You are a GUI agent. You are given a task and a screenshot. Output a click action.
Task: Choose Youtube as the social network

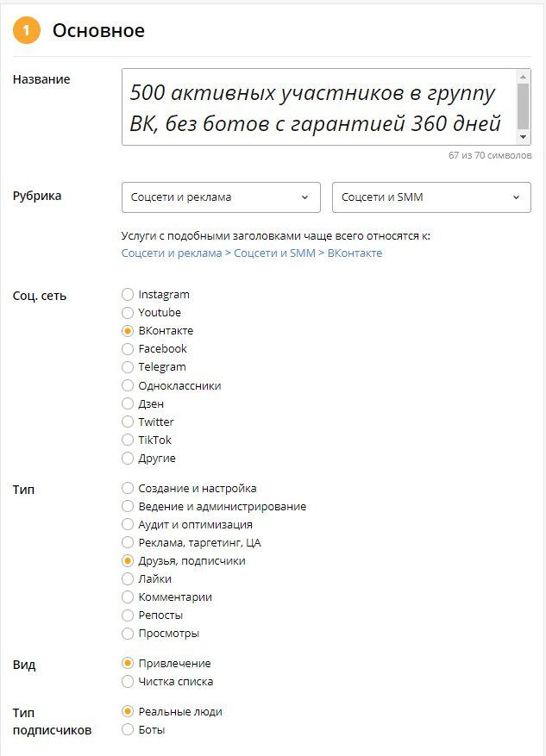[128, 312]
